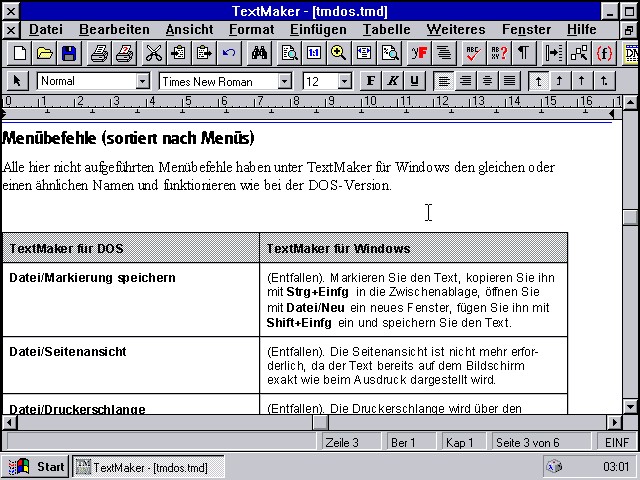
Task: Select the first tab stop type button
Action: [x=538, y=81]
